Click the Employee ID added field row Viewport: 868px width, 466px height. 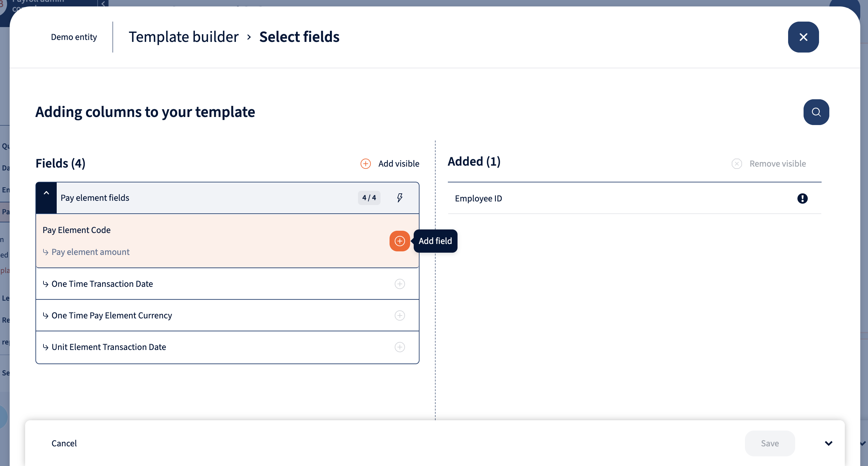coord(478,199)
